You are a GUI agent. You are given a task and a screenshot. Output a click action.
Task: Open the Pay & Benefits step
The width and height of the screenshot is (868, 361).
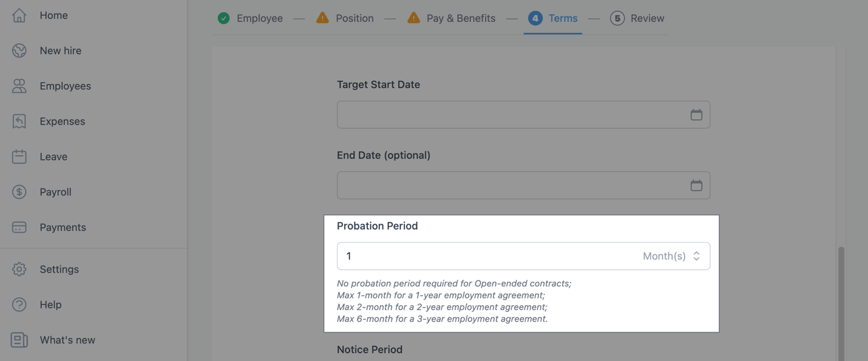click(x=451, y=18)
